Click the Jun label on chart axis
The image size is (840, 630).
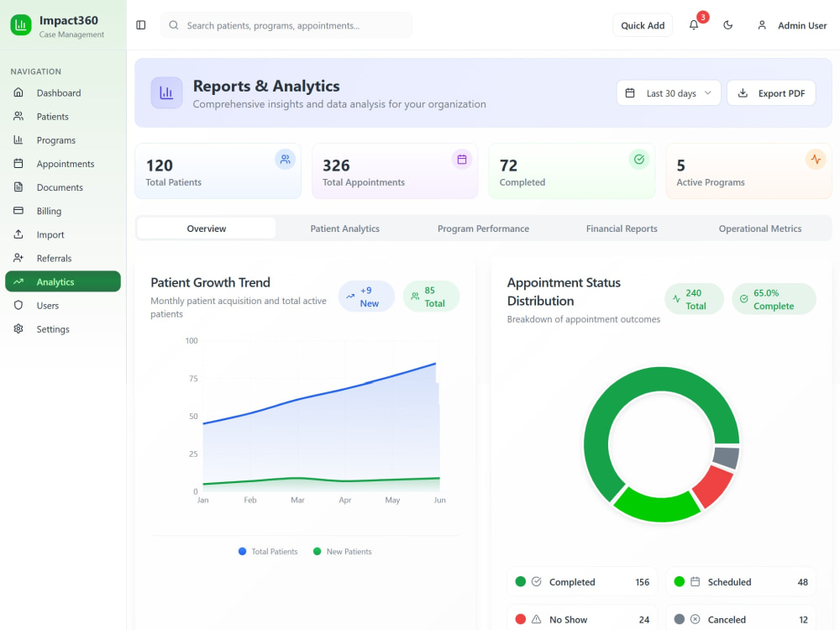coord(440,500)
